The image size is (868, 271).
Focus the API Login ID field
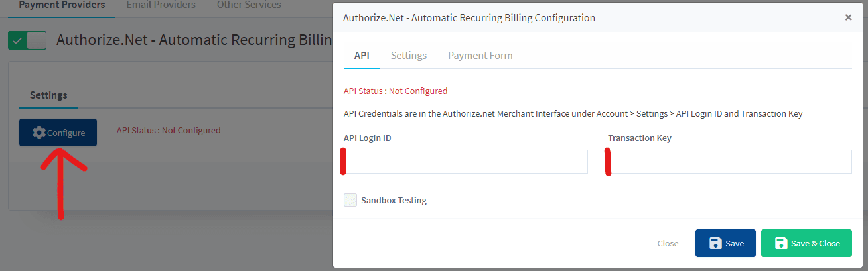tap(466, 162)
